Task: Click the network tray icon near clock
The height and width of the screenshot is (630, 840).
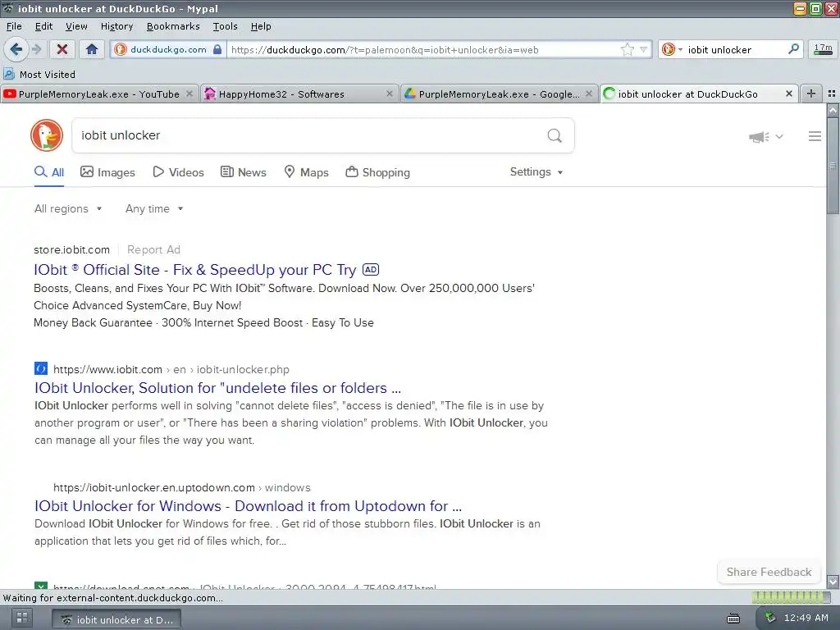Action: click(769, 618)
